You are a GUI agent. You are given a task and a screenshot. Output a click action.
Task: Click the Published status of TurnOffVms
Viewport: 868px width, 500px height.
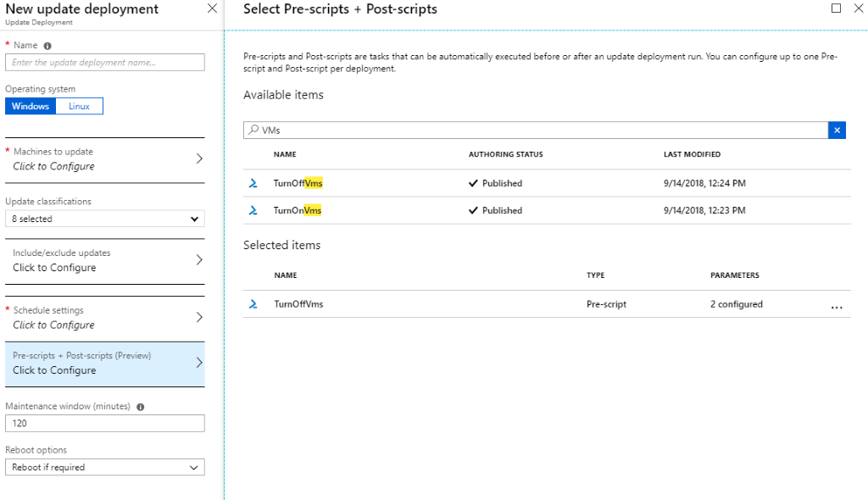(495, 183)
